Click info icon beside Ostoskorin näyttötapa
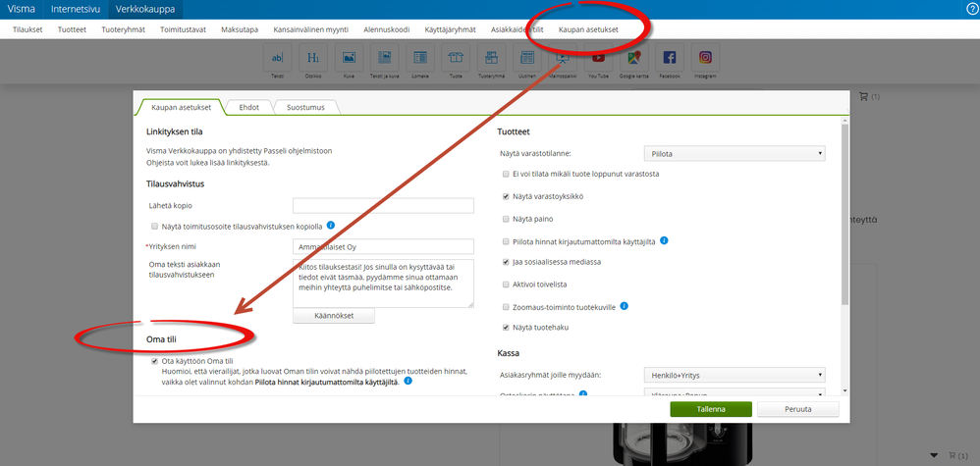 coord(582,394)
